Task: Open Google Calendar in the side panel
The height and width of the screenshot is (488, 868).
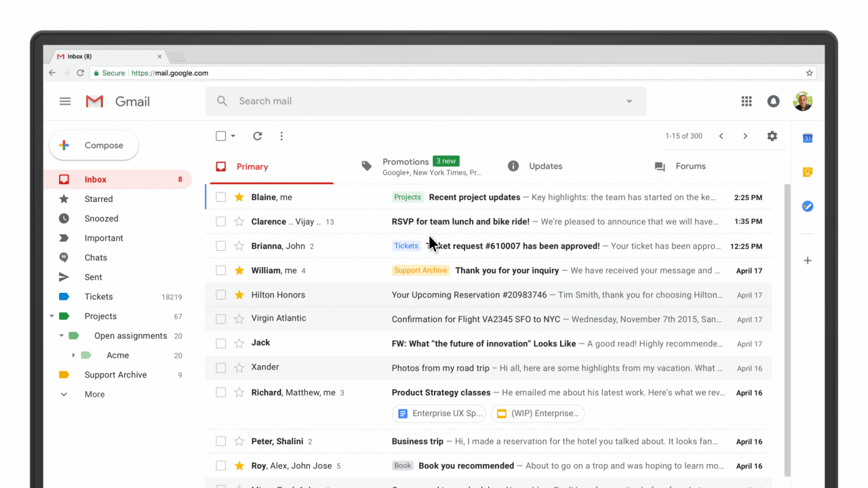Action: tap(807, 138)
